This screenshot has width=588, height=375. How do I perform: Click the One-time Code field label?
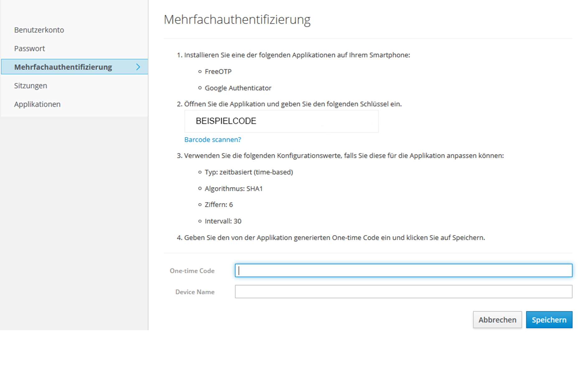tap(192, 271)
